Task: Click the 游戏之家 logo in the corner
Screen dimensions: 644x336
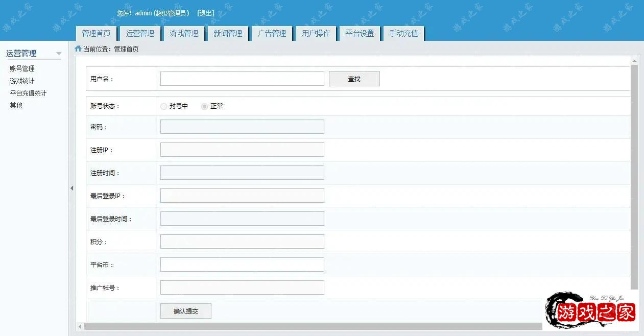Action: point(591,310)
